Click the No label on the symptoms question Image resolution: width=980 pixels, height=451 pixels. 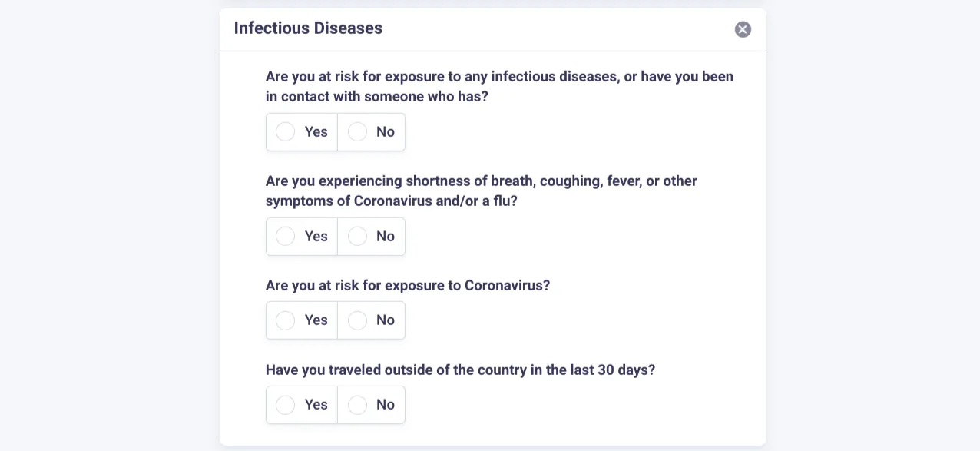click(x=385, y=236)
